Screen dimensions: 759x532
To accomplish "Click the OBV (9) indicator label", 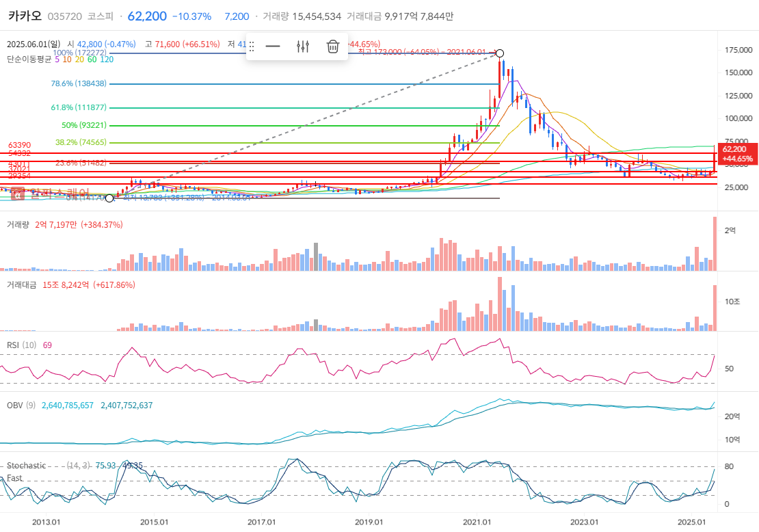I will coord(21,405).
